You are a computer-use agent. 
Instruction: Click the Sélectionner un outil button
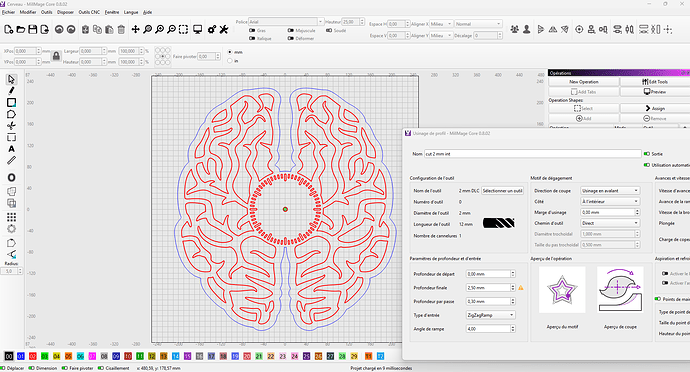[x=503, y=191]
